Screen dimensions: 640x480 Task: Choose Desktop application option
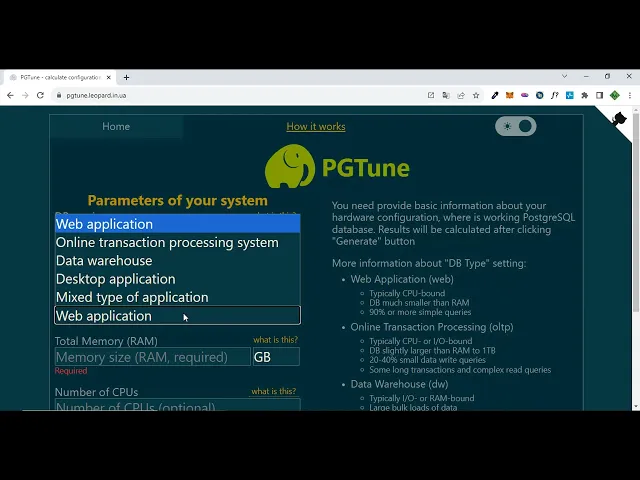178,279
